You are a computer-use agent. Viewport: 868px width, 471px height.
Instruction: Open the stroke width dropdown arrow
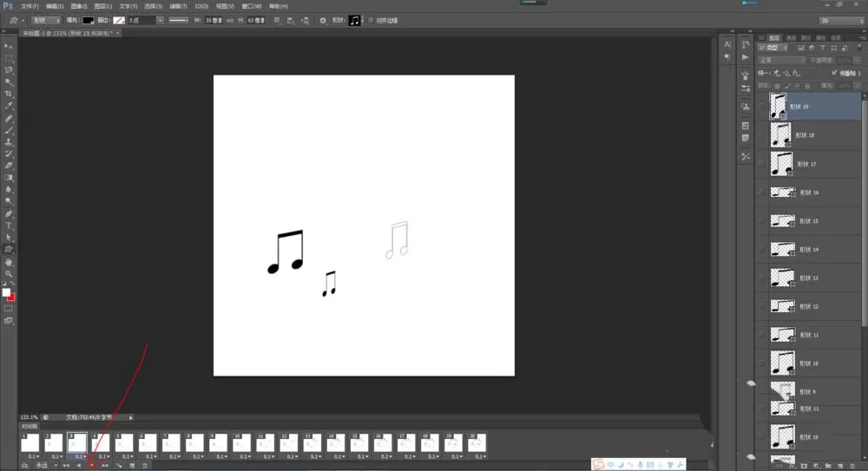coord(160,21)
